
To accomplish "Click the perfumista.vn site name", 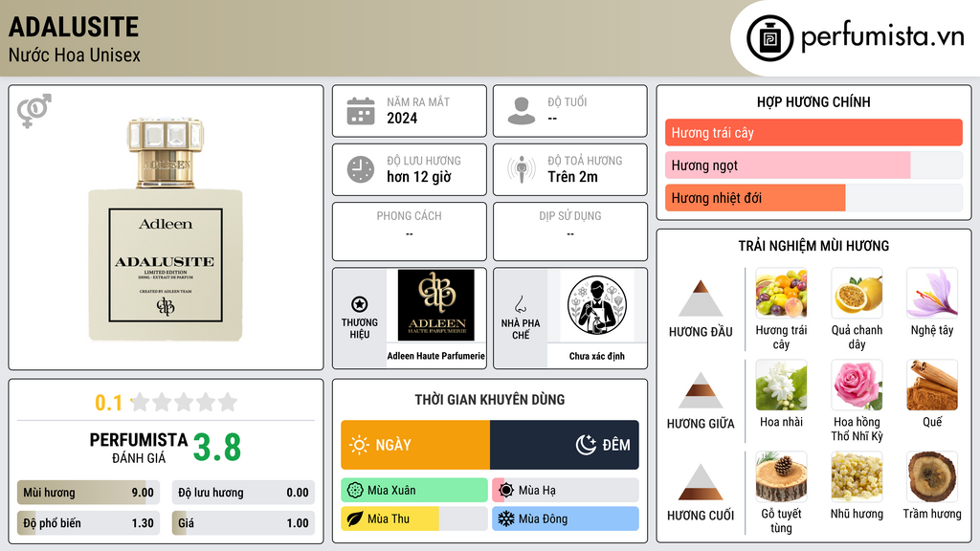I will 882,36.
